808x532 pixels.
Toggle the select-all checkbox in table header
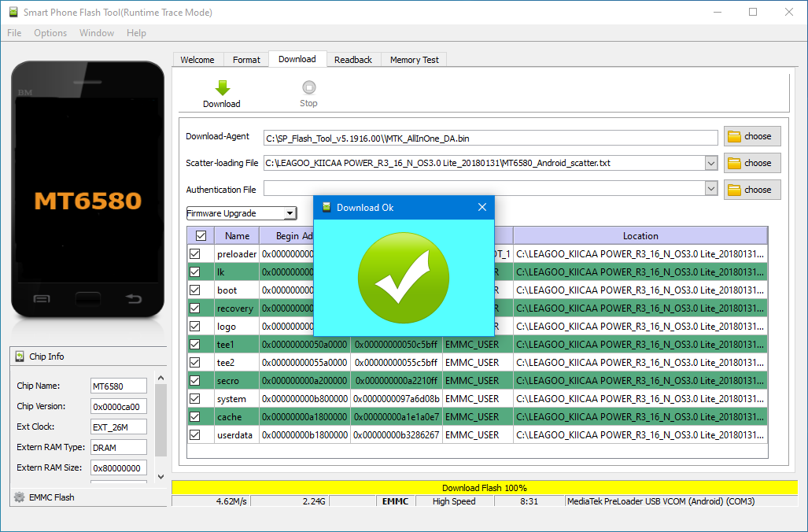tap(201, 235)
